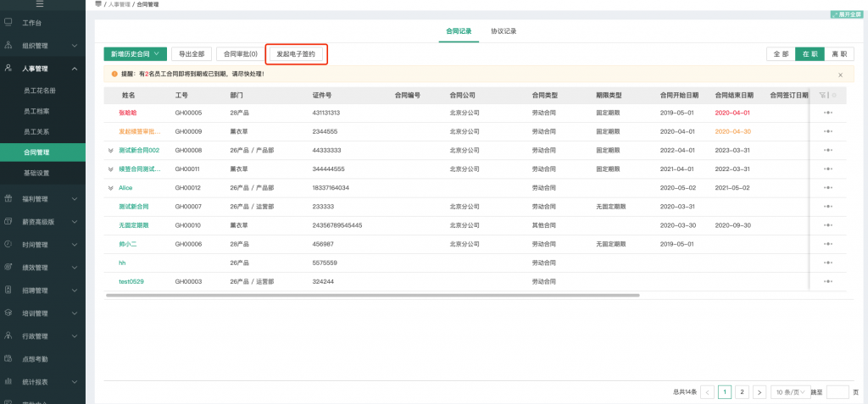
Task: Click the 薪资高级版 wallet icon
Action: coord(8,221)
